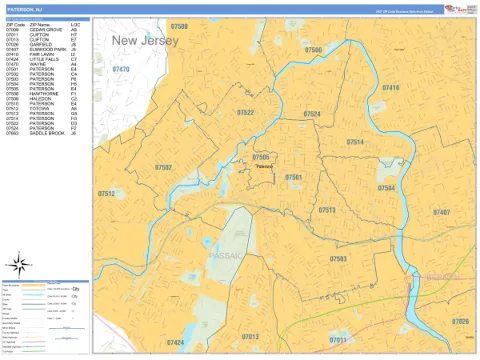The image size is (480, 360).
Task: Select the TOTOWA table row
Action: [x=41, y=109]
